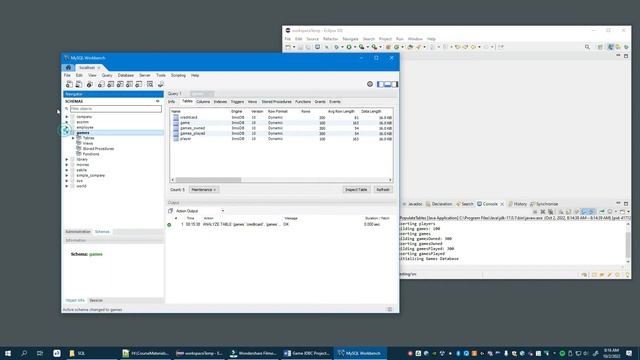Open the schema inspector toolbar icon
This screenshot has height=360, width=640.
click(89, 84)
